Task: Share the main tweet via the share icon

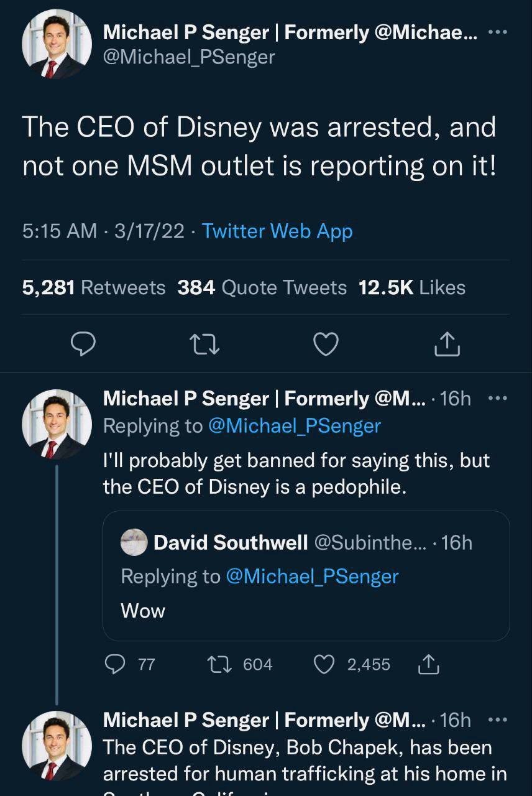Action: pos(447,343)
